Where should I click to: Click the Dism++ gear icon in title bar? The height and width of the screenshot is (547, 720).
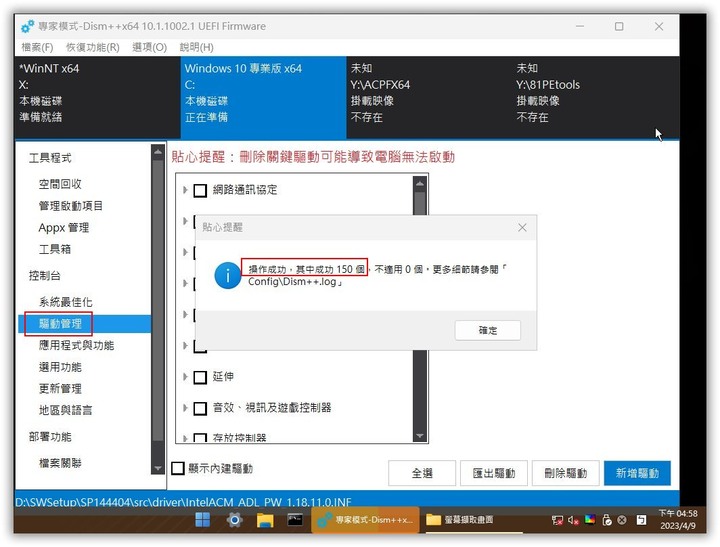[x=27, y=26]
